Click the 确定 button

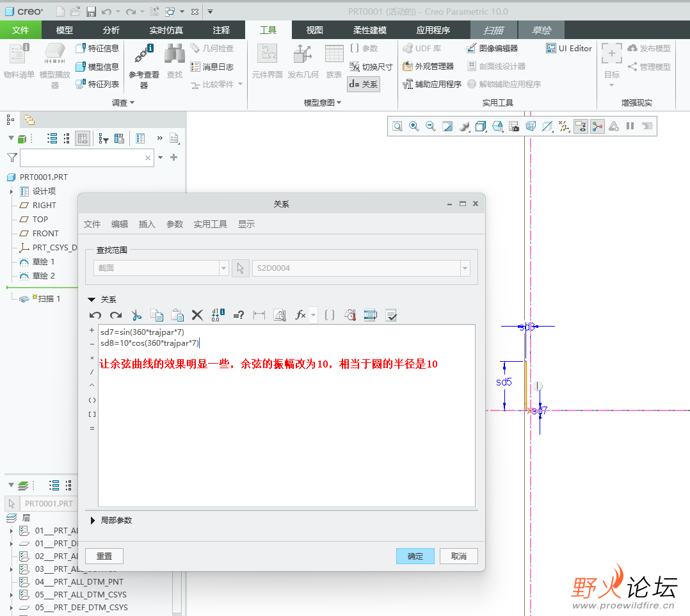pos(415,556)
